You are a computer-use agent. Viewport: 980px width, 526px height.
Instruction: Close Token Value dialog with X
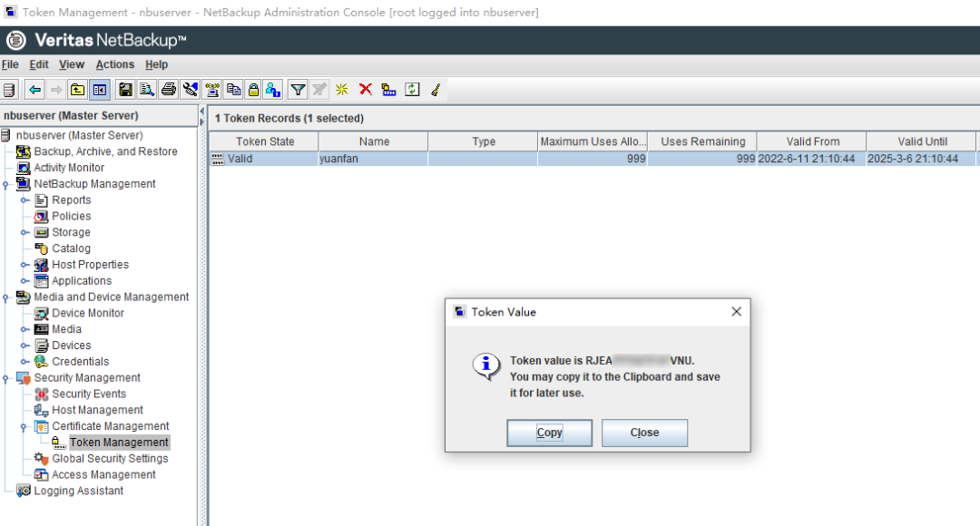coord(736,312)
